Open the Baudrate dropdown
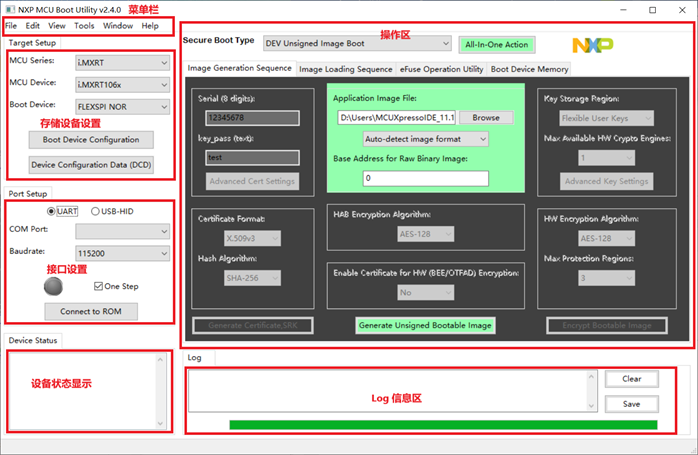The height and width of the screenshot is (455, 698). (122, 253)
